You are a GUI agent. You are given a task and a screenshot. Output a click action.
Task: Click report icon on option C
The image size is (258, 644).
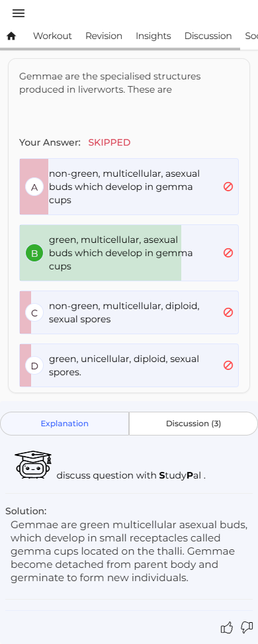[x=228, y=312]
